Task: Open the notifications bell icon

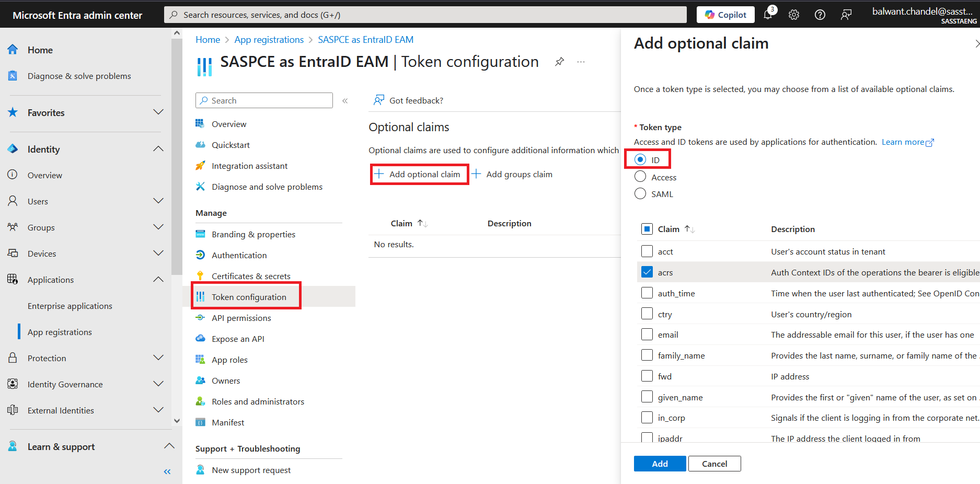Action: pyautogui.click(x=768, y=15)
